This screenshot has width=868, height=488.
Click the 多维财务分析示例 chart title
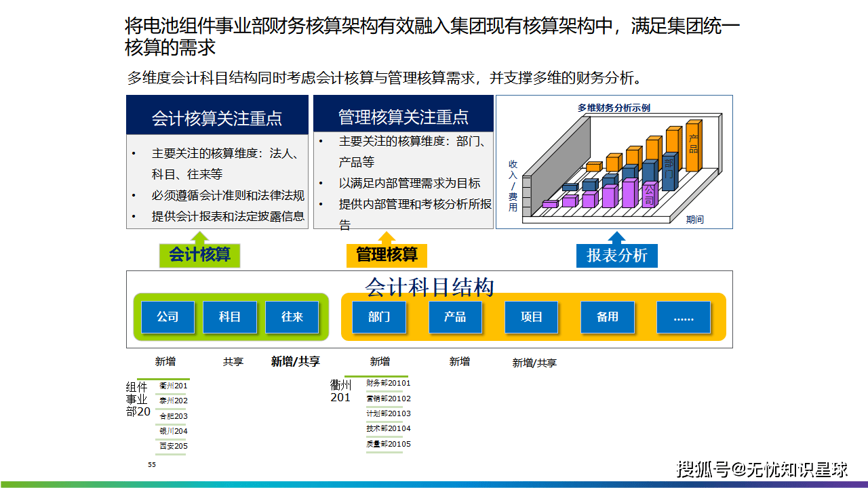614,107
